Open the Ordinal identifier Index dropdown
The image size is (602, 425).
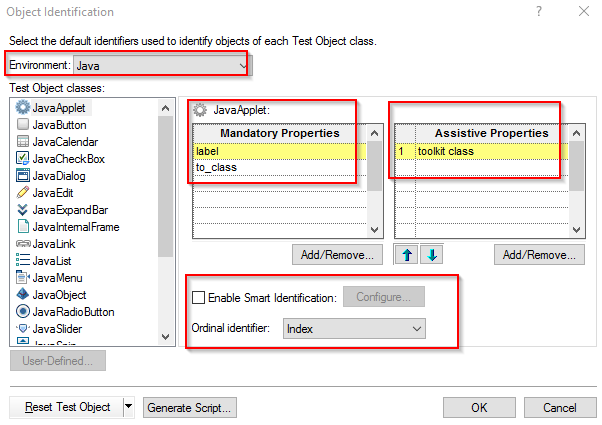click(354, 329)
